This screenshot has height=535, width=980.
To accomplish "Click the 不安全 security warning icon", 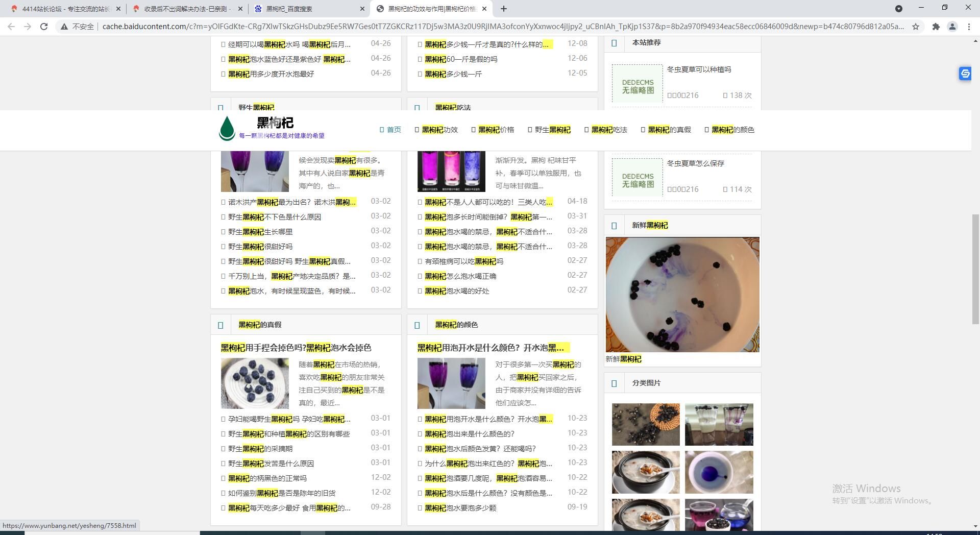I will pyautogui.click(x=64, y=26).
